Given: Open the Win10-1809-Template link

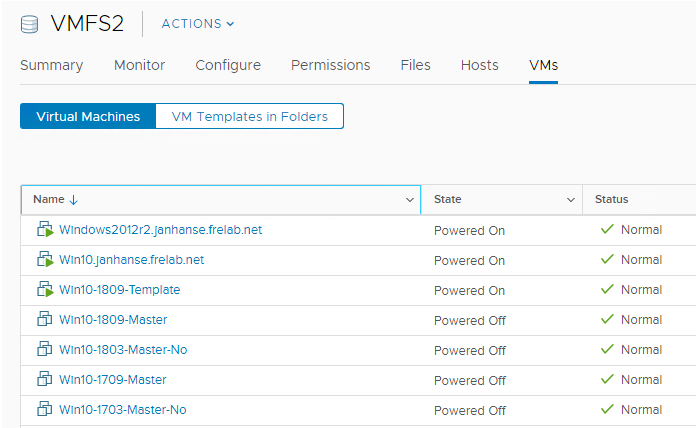Looking at the screenshot, I should 120,290.
